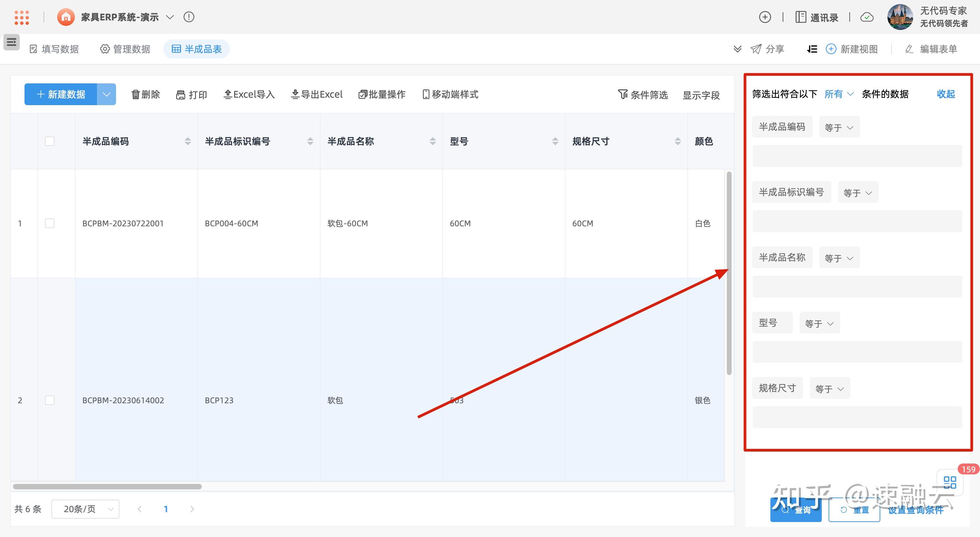Click the double-chevron icon beside 分享
The width and height of the screenshot is (980, 537).
[x=737, y=49]
